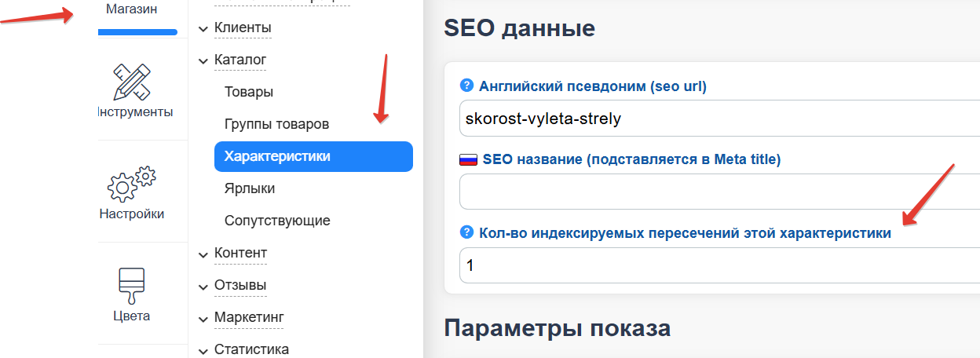This screenshot has width=980, height=358.
Task: Go to the Ярлыки page
Action: (x=250, y=188)
